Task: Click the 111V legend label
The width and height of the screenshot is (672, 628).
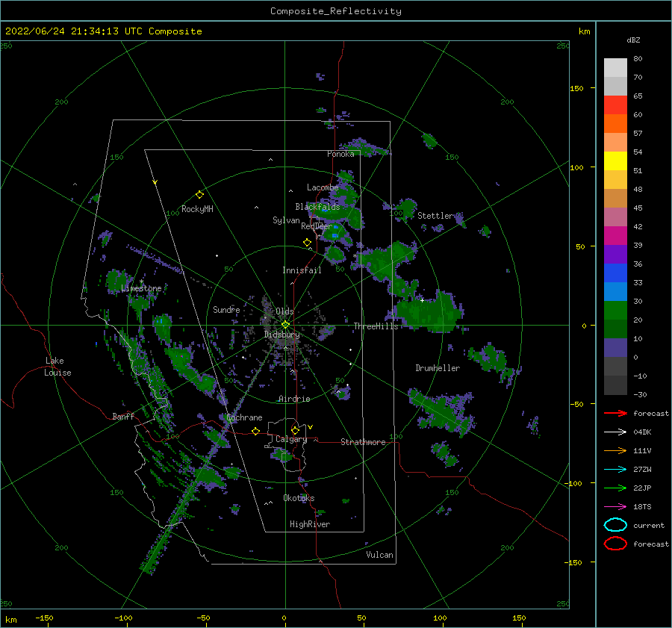Action: [642, 450]
